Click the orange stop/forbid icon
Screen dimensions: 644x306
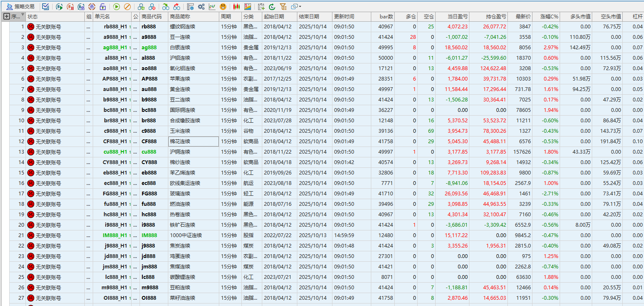(x=127, y=7)
